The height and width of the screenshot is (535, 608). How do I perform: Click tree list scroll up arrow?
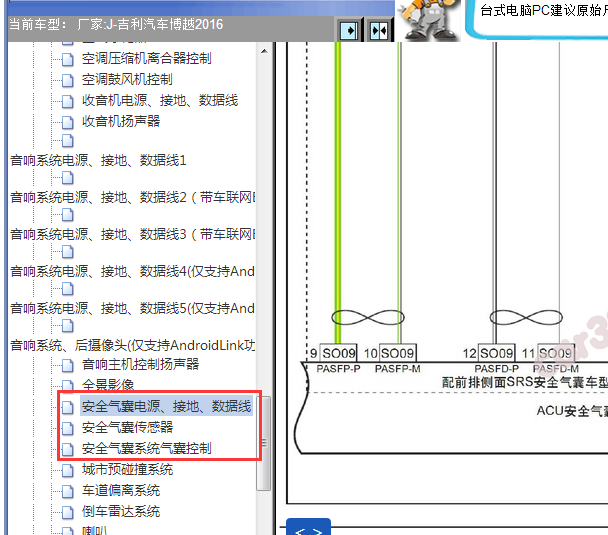point(264,51)
